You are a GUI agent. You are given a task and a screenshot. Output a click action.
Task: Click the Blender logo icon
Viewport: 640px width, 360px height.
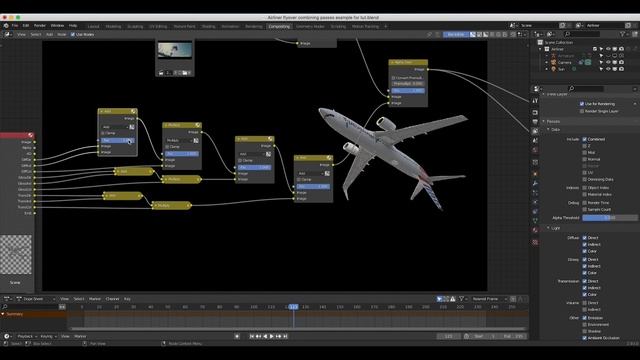point(6,26)
